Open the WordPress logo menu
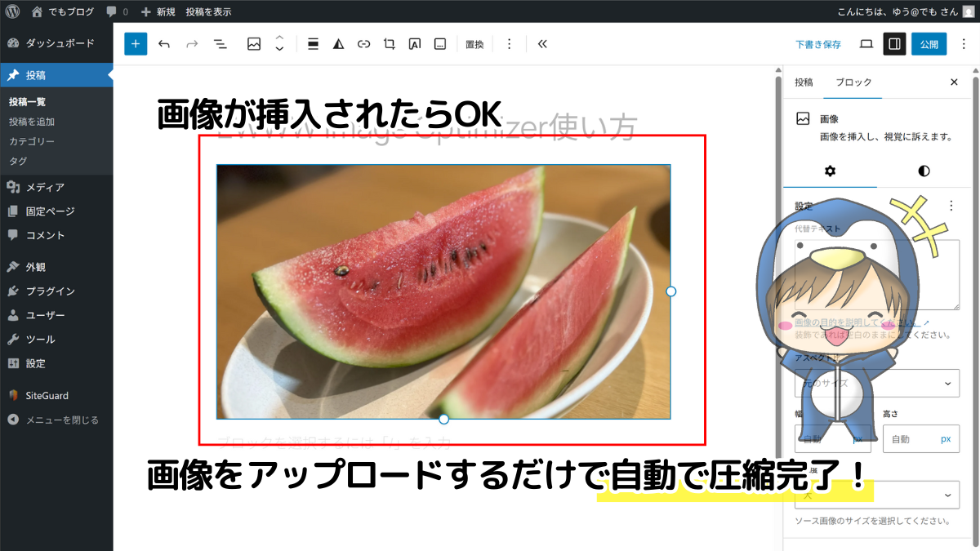The width and height of the screenshot is (980, 551). click(13, 11)
